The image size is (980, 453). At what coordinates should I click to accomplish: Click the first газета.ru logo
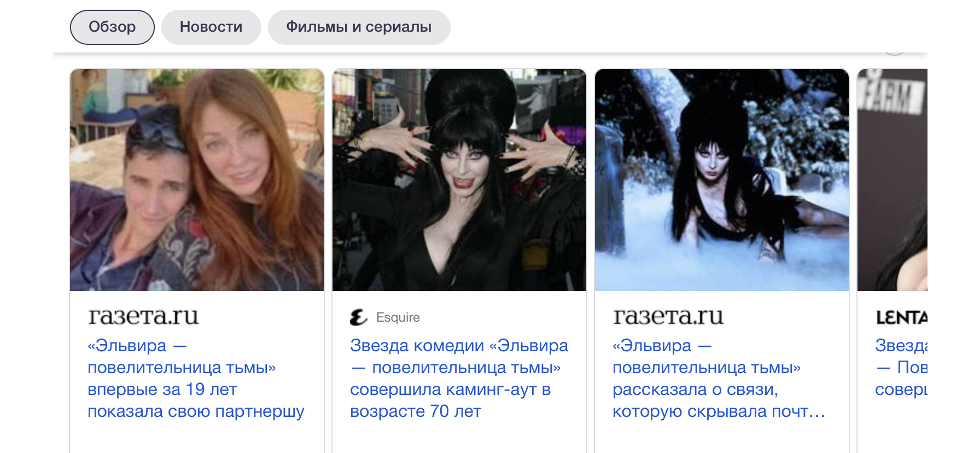coord(143,317)
